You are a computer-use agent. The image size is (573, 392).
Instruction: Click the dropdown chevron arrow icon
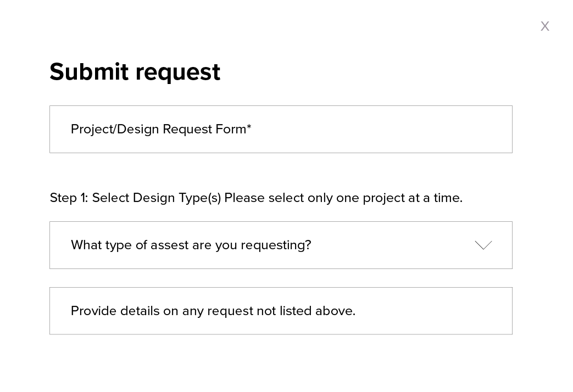[483, 245]
